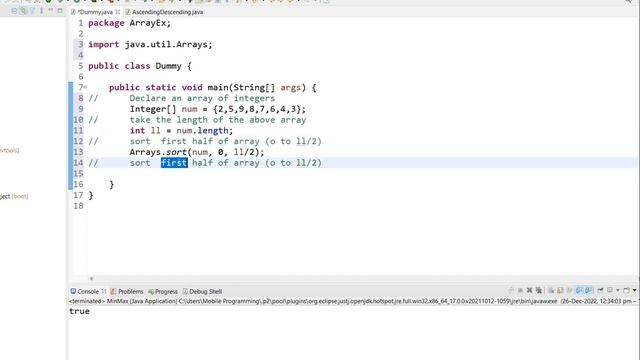Open the Open Console dropdown arrow
Viewport: 640px width, 360px height.
pyautogui.click(x=634, y=290)
